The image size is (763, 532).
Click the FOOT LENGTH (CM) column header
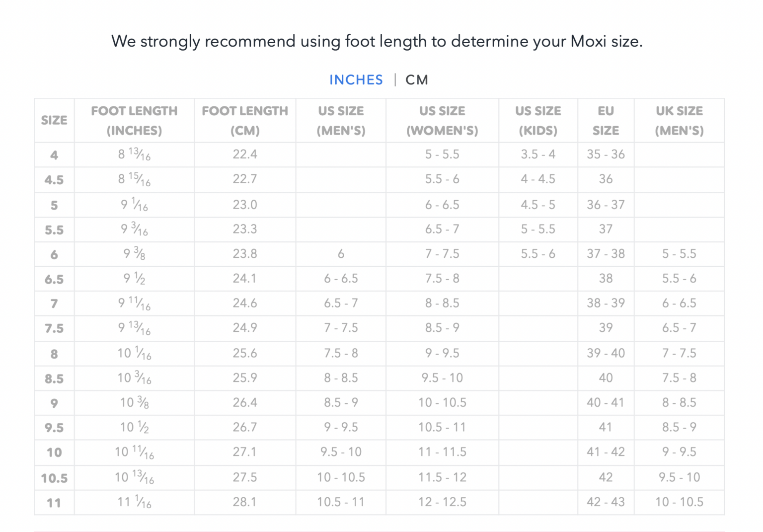(245, 120)
